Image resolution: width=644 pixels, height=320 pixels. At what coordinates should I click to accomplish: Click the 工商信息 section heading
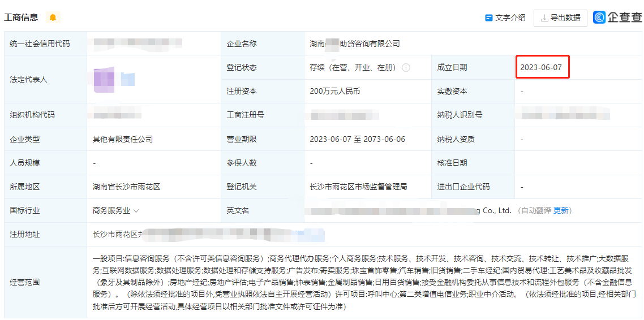coord(22,18)
